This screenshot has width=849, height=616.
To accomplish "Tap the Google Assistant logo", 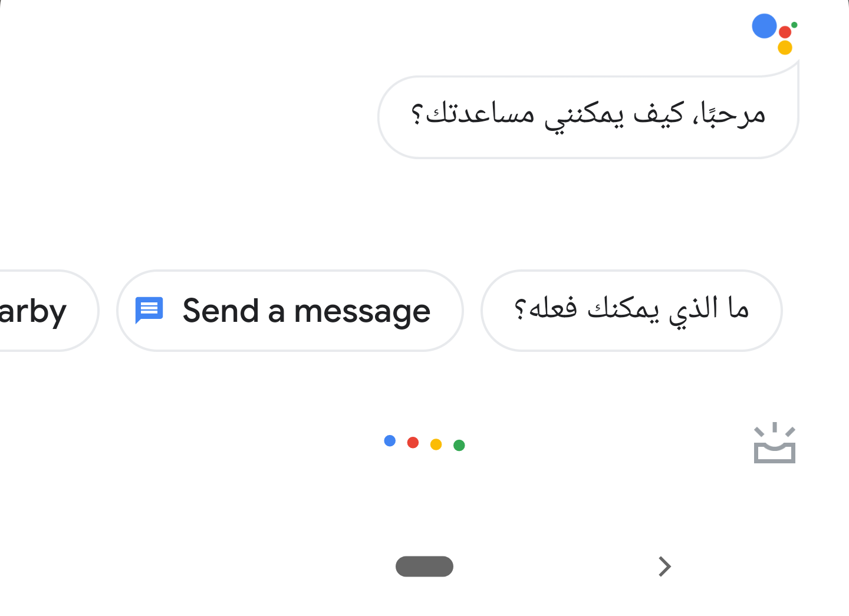I will 774,34.
